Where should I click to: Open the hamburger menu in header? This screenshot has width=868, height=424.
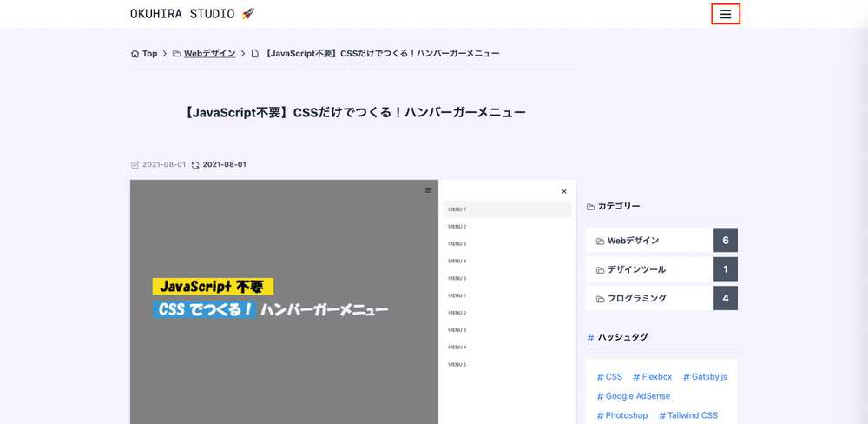(x=726, y=14)
